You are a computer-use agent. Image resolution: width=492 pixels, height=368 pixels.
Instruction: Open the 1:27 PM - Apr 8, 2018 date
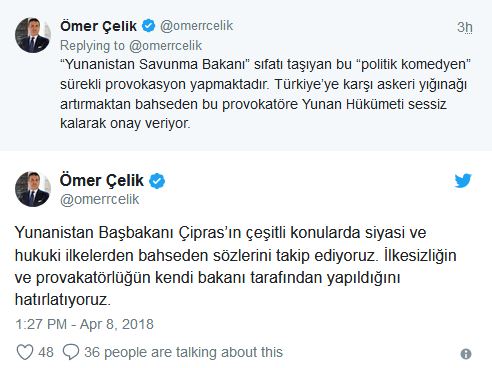[84, 324]
